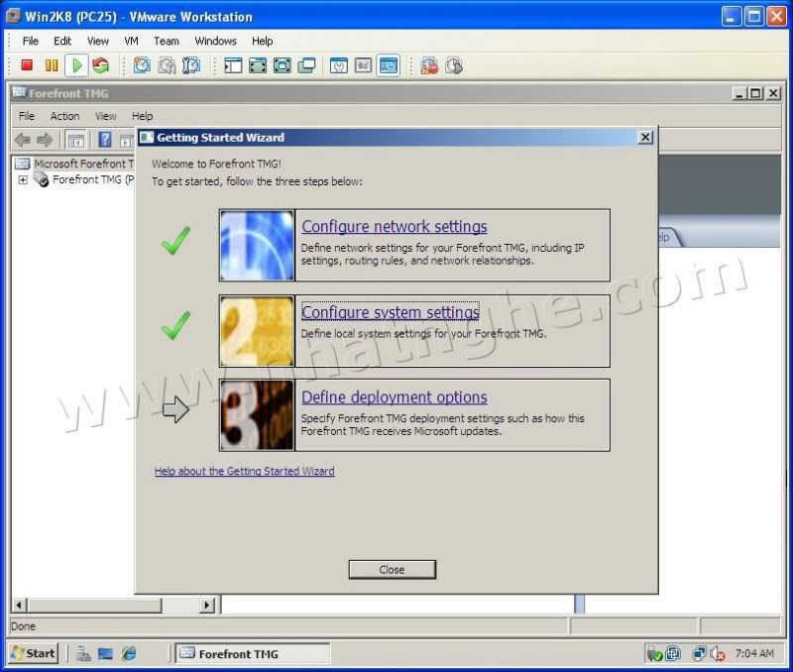Image resolution: width=793 pixels, height=672 pixels.
Task: Click the Reset VM icon
Action: (101, 65)
